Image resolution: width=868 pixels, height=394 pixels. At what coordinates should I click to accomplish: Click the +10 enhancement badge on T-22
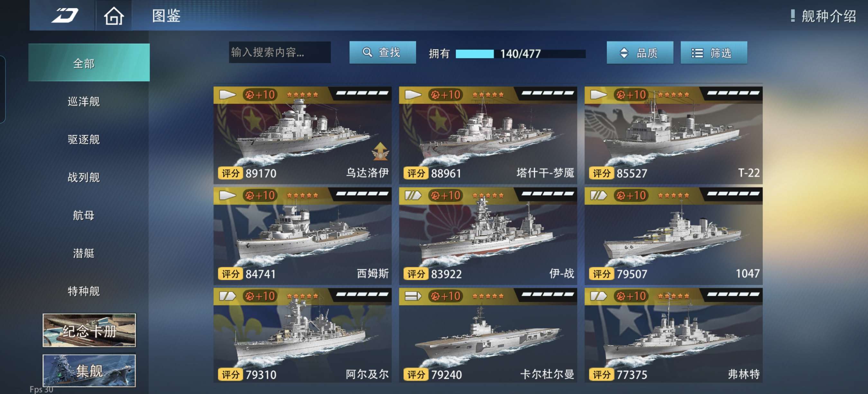(x=631, y=95)
